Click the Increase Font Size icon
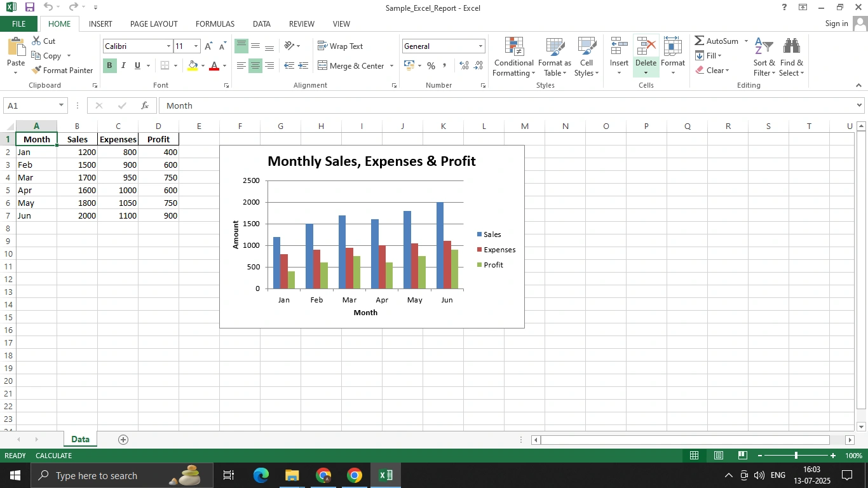This screenshot has width=868, height=488. point(208,46)
